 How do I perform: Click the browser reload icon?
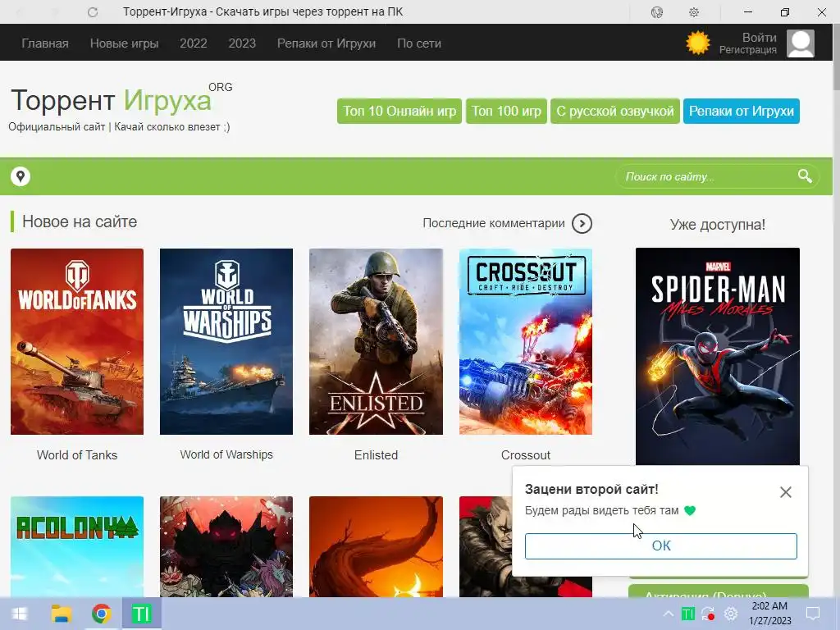click(93, 11)
